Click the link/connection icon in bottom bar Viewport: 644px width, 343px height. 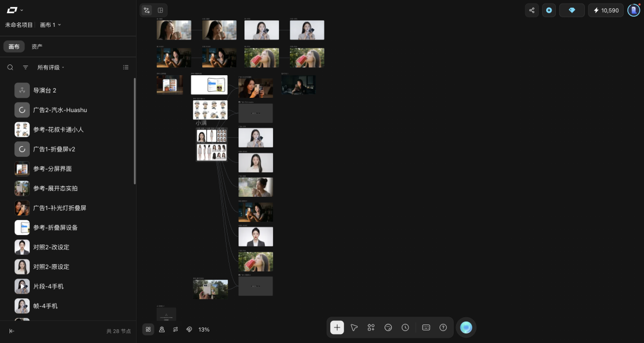(x=189, y=329)
